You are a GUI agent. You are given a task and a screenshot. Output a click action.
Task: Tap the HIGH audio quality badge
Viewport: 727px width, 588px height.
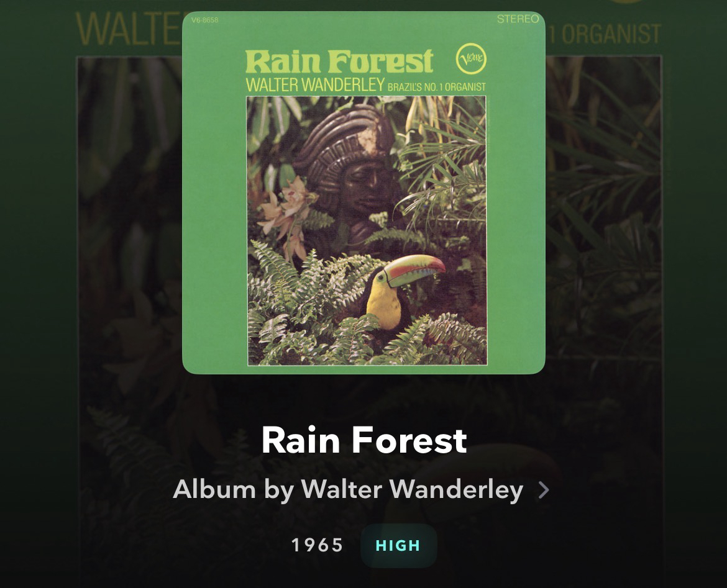(398, 545)
